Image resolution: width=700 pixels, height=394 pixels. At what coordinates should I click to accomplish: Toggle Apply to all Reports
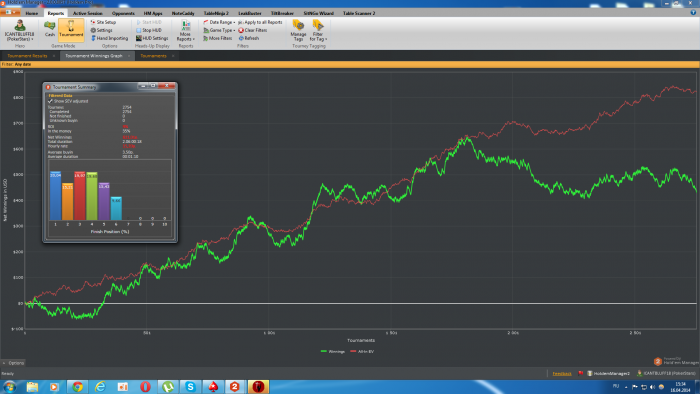point(260,22)
